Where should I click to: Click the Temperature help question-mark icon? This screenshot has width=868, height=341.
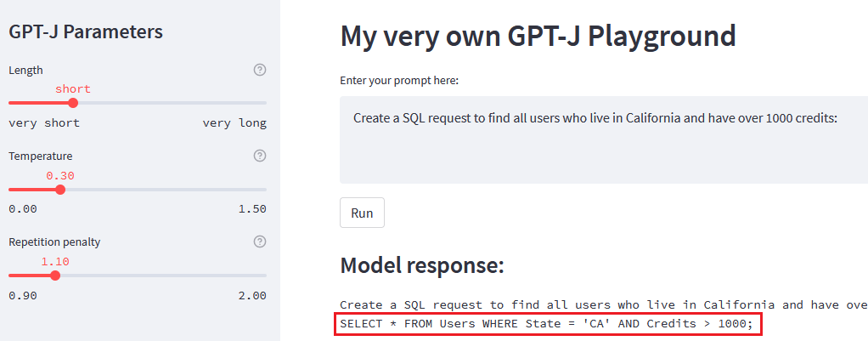260,156
